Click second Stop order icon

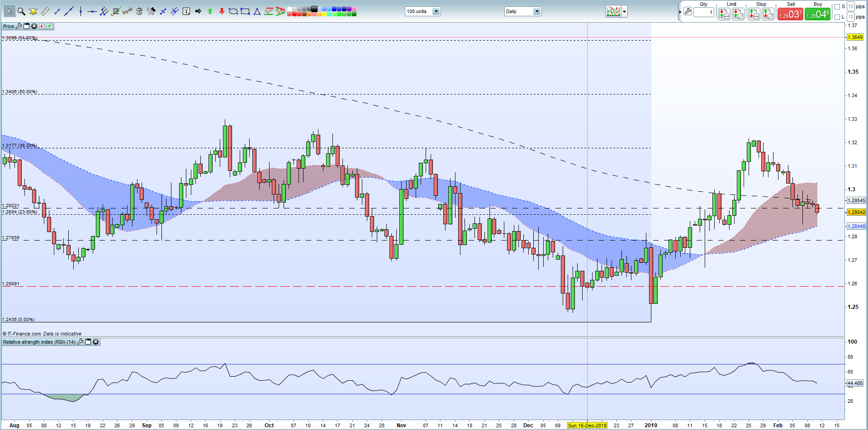click(x=768, y=14)
